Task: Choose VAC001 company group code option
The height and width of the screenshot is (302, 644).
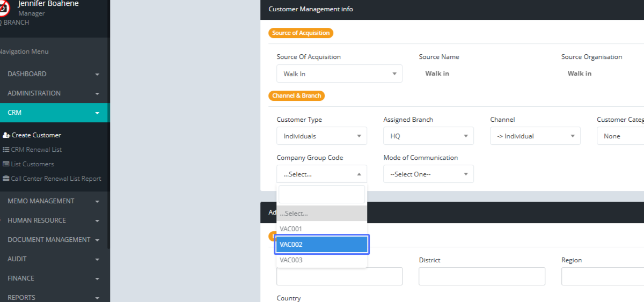Action: point(321,229)
